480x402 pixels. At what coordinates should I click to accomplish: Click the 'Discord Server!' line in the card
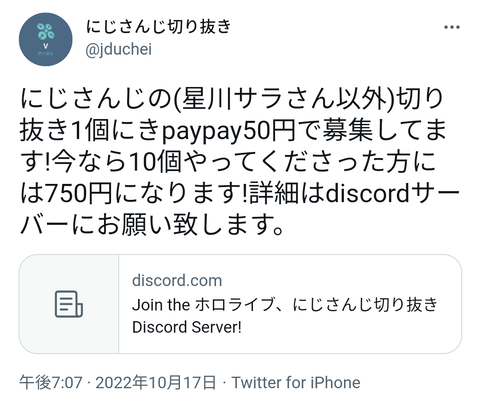tap(187, 327)
